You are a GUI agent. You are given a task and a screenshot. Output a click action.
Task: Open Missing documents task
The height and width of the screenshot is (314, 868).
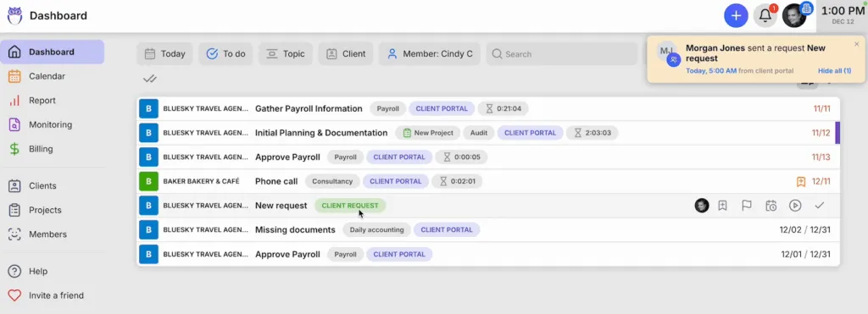(295, 230)
